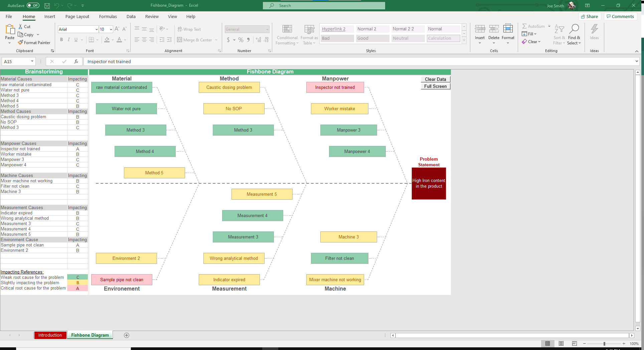Open Conditional Formatting options

point(287,35)
